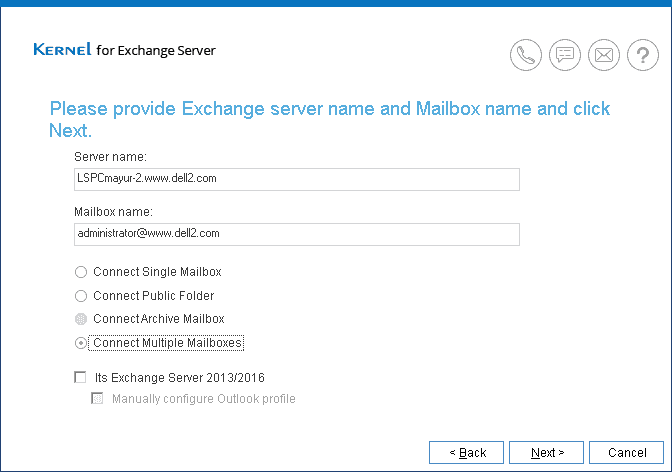672x472 pixels.
Task: Click the Kernel for Exchange Server logo
Action: pyautogui.click(x=124, y=50)
